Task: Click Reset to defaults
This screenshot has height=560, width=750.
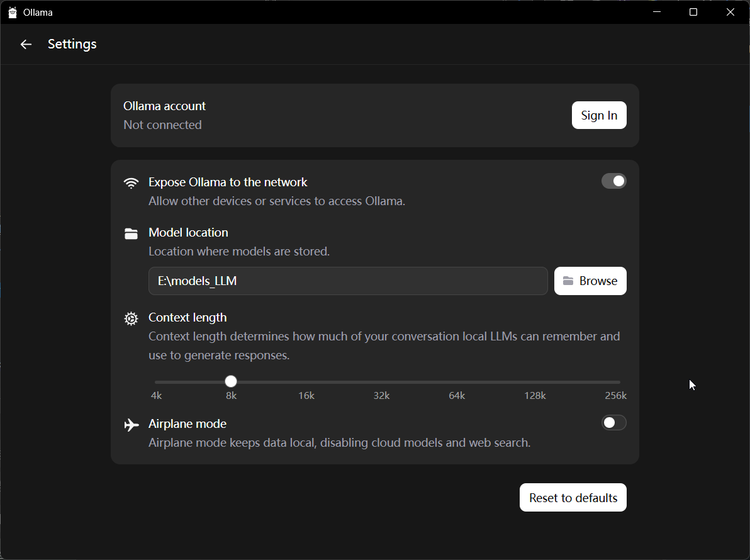Action: tap(573, 498)
